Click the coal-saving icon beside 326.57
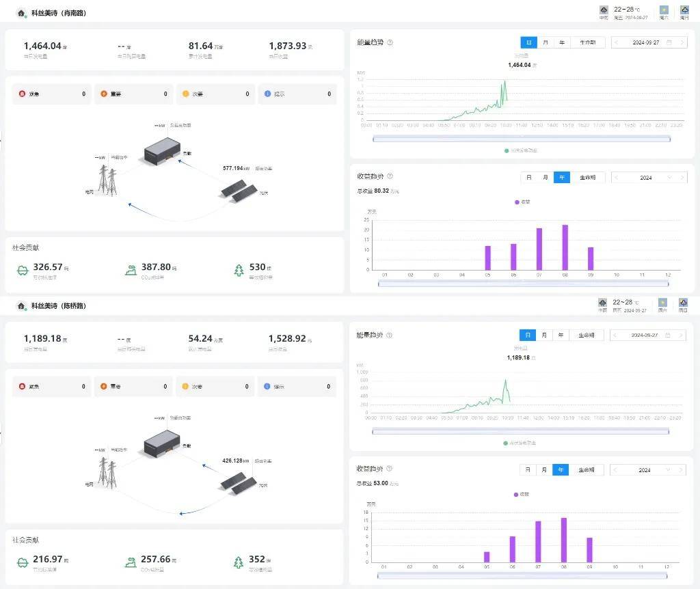This screenshot has width=700, height=589. (23, 271)
